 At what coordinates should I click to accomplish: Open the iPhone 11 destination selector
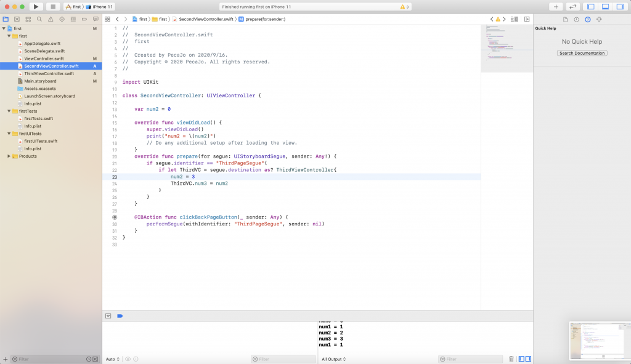(x=99, y=7)
